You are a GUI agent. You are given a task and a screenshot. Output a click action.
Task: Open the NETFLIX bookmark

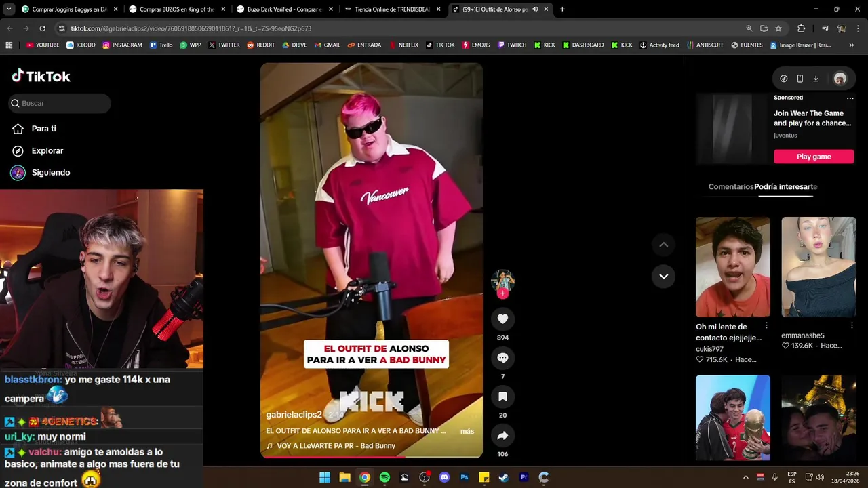(x=403, y=45)
